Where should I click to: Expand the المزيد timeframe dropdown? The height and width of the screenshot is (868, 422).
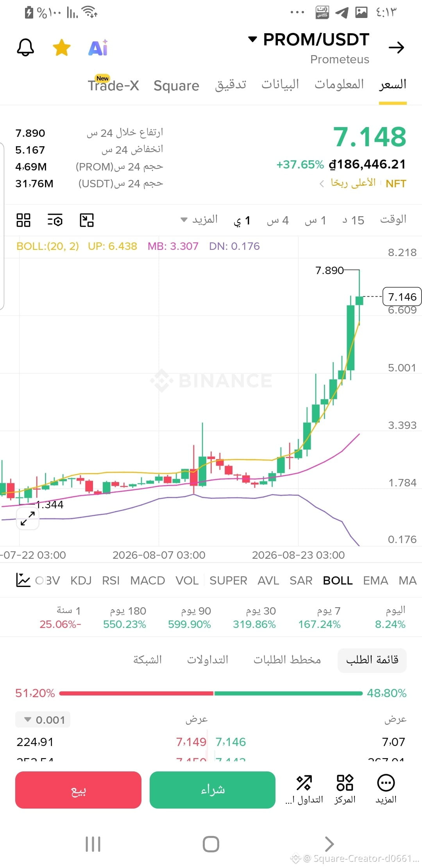199,220
